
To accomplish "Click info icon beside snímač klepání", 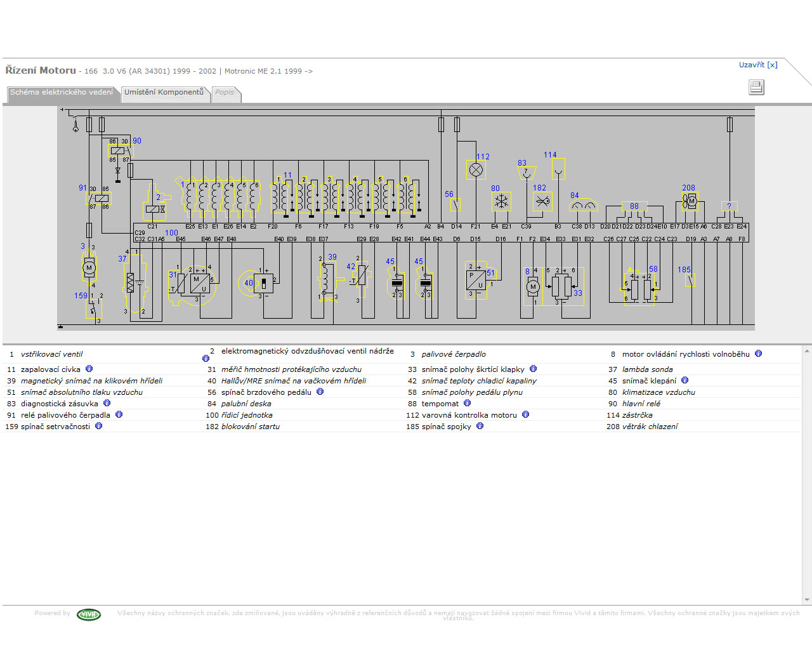I will (x=684, y=380).
